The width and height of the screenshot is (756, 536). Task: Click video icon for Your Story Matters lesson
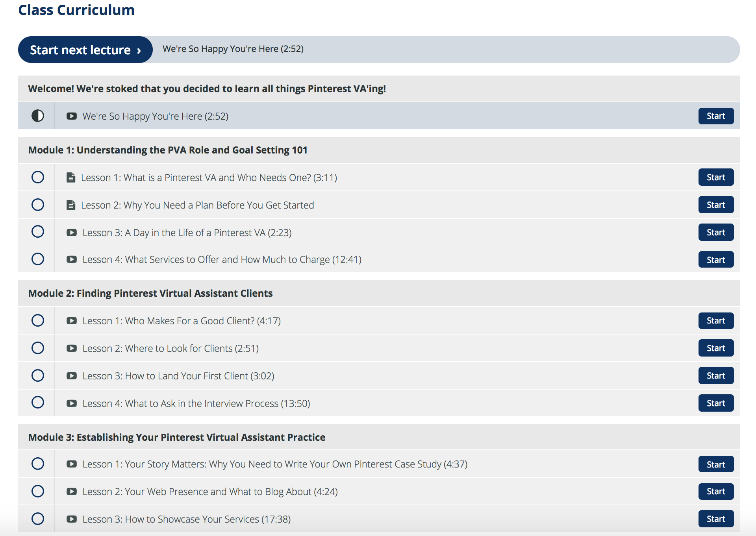72,464
